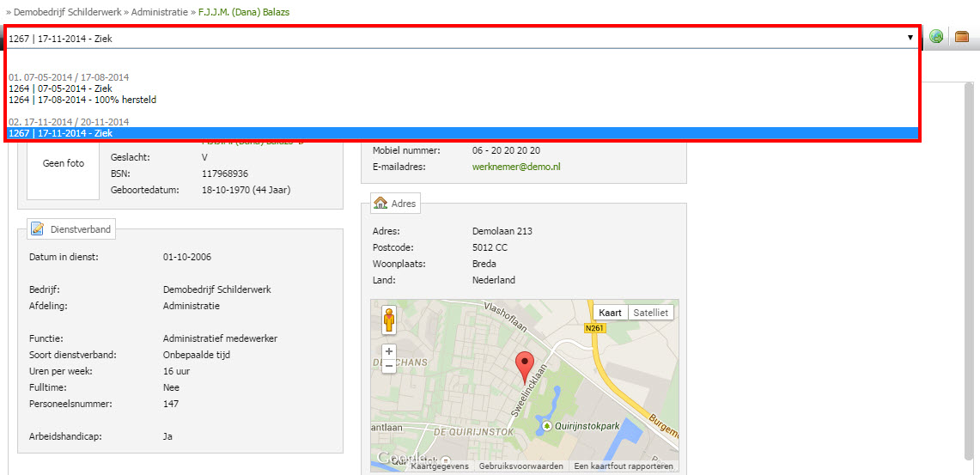The image size is (980, 475).
Task: Click birth date 18-10-1970 (44 Jaar)
Action: [246, 190]
